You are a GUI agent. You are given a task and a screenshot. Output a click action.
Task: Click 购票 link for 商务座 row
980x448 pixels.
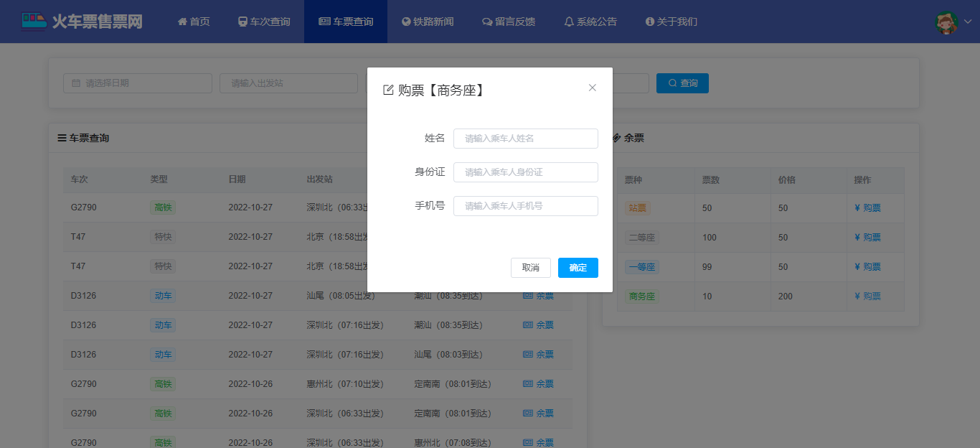868,297
